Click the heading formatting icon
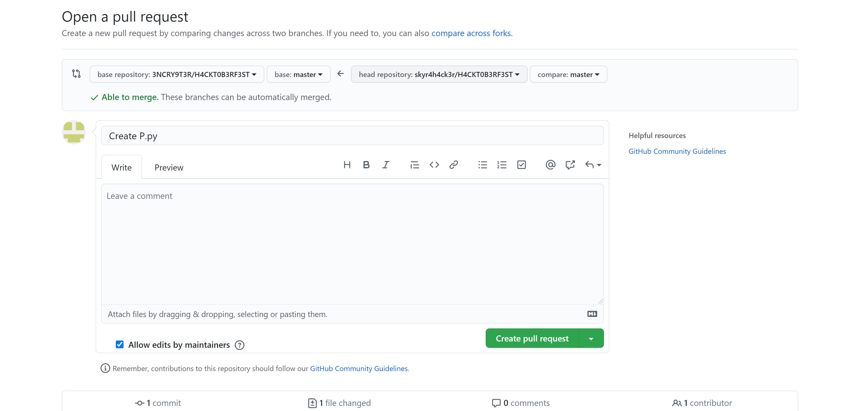868x411 pixels. (x=347, y=165)
